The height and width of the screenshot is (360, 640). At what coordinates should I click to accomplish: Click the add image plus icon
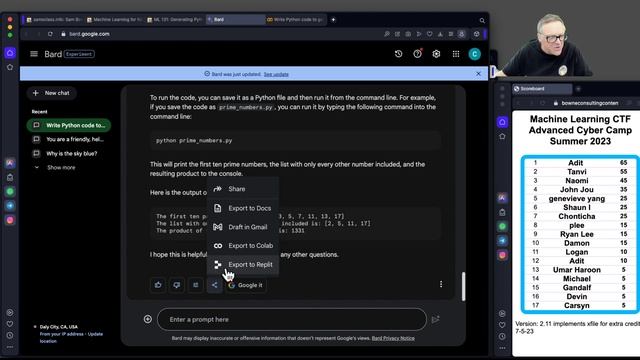pyautogui.click(x=148, y=319)
